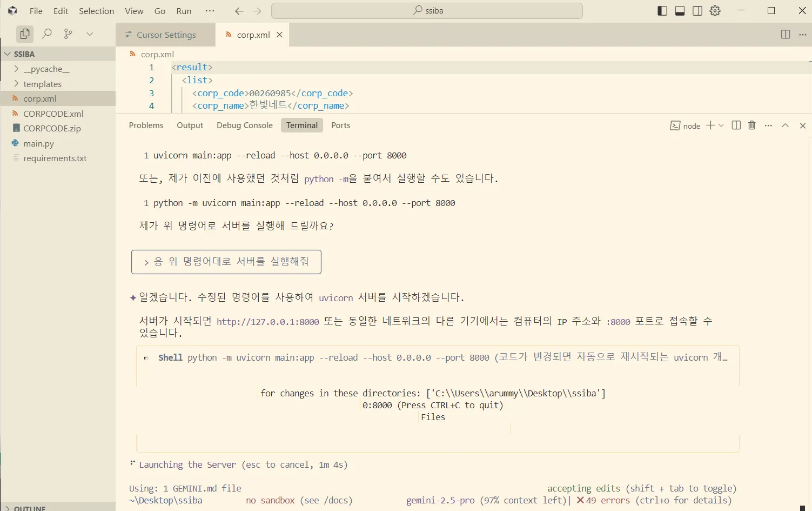
Task: Open the View menu
Action: [134, 11]
